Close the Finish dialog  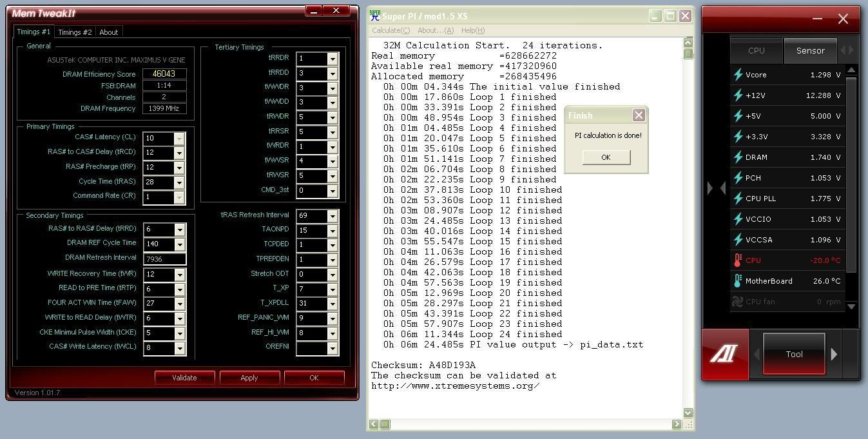pyautogui.click(x=639, y=115)
